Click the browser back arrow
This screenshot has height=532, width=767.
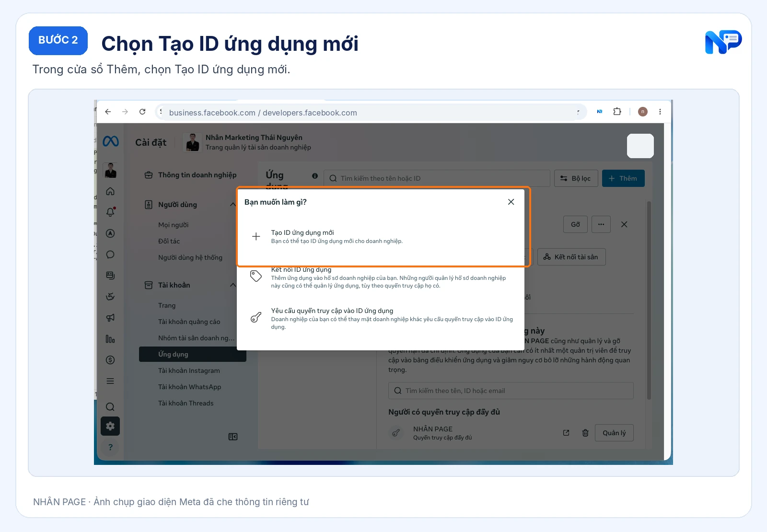click(108, 112)
